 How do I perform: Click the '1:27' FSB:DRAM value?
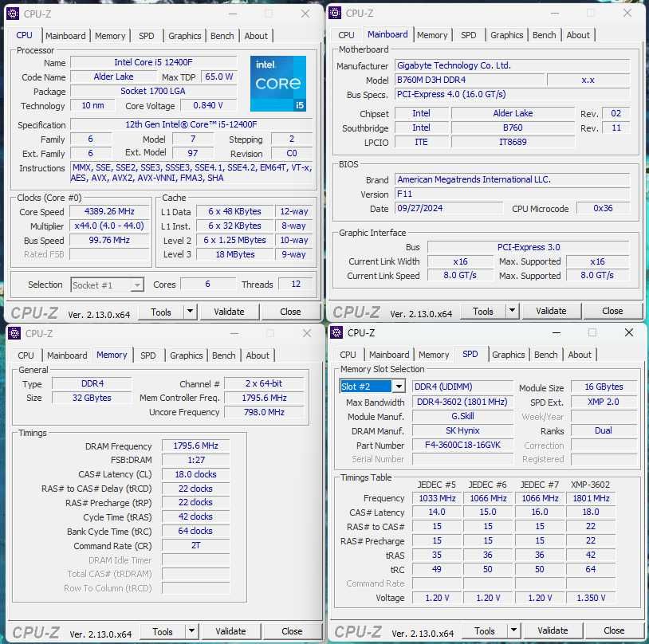click(196, 460)
